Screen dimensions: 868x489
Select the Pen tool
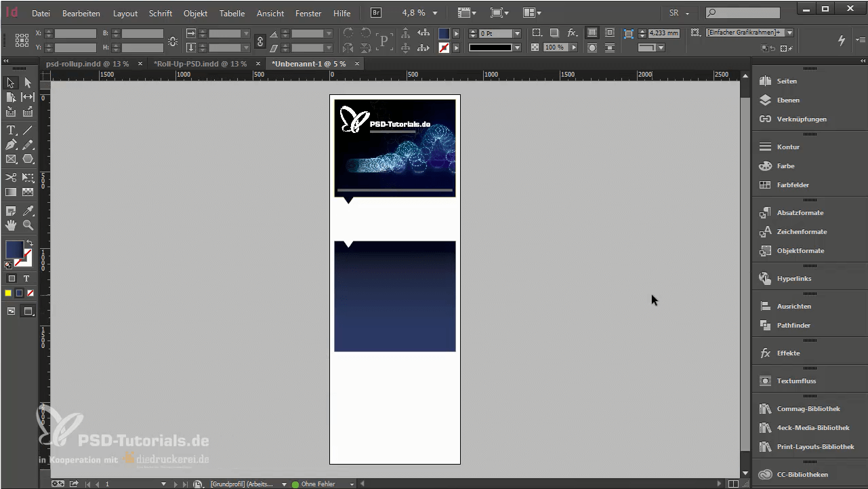coord(11,144)
